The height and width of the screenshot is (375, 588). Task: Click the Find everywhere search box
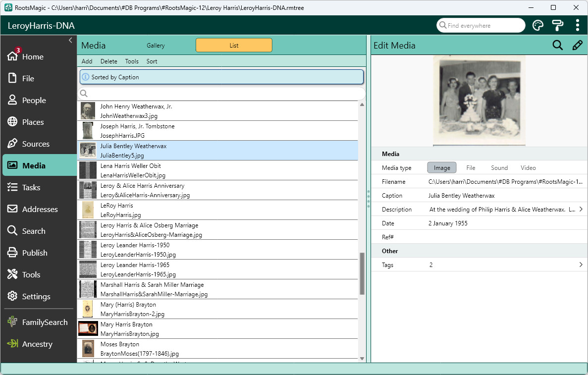point(481,25)
